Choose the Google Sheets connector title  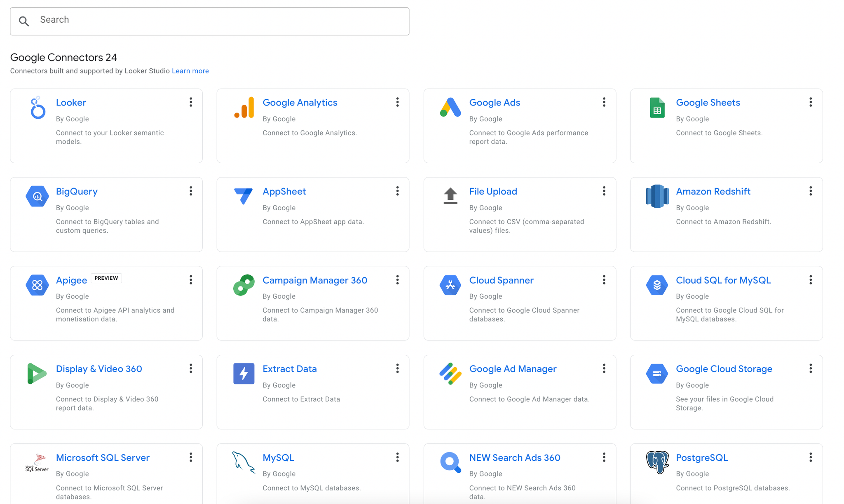click(708, 103)
